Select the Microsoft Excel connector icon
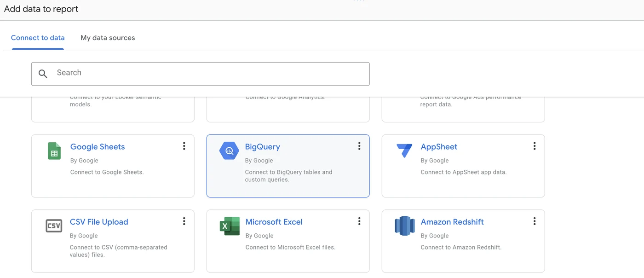This screenshot has height=278, width=644. [229, 226]
